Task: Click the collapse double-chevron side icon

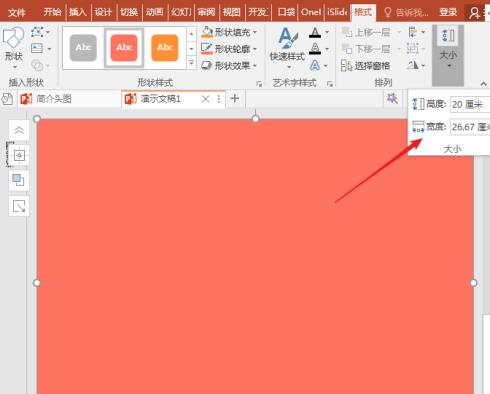Action: tap(19, 130)
